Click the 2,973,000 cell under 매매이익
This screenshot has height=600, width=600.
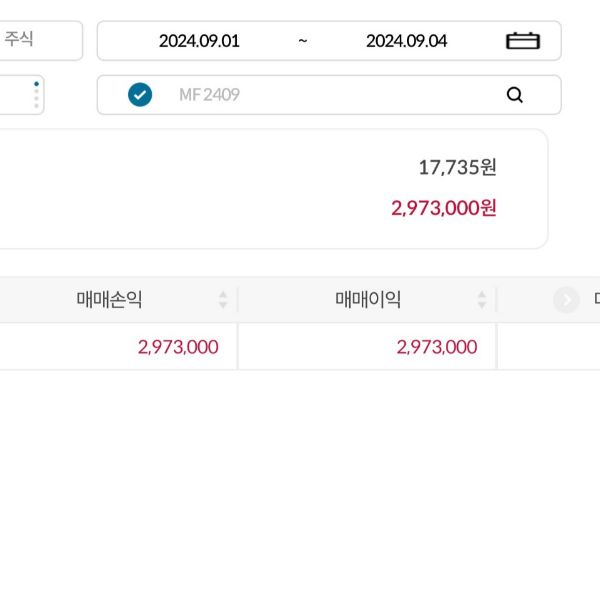click(x=437, y=347)
